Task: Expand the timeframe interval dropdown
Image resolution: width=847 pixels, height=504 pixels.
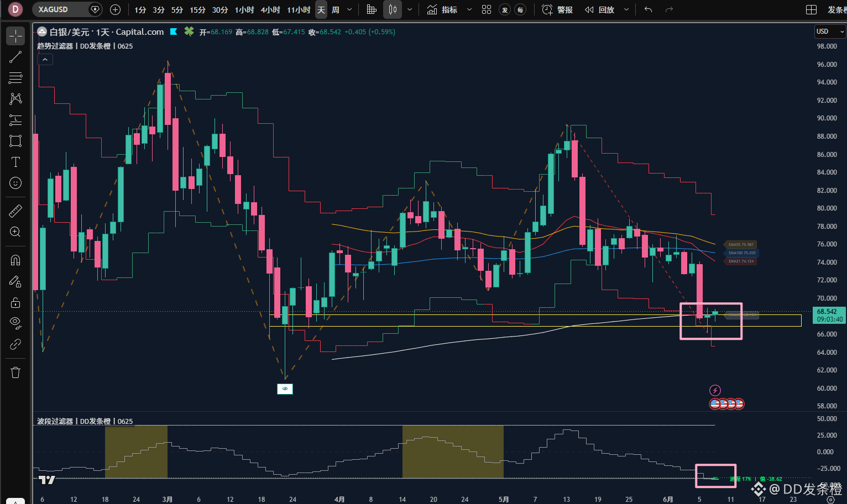Action: coord(349,10)
